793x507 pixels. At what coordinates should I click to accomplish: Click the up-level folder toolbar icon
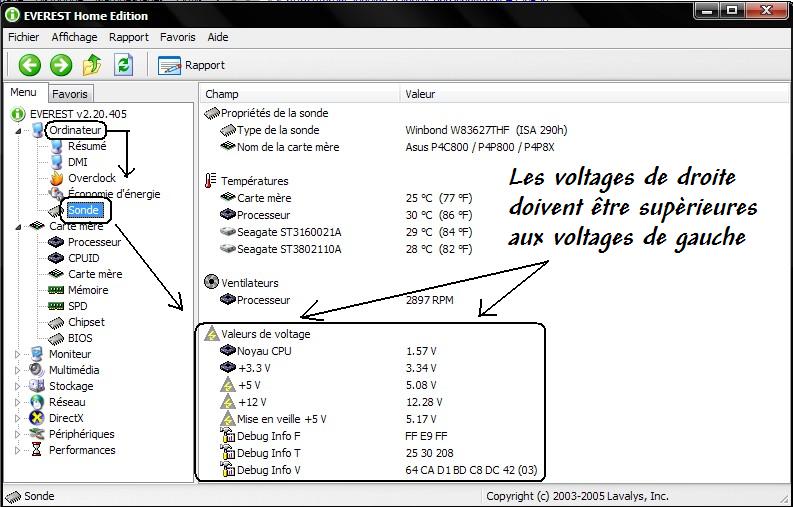(x=92, y=65)
